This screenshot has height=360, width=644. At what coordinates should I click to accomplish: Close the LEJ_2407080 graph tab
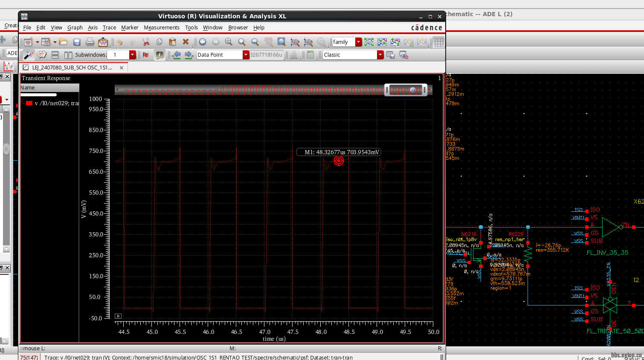coord(122,67)
